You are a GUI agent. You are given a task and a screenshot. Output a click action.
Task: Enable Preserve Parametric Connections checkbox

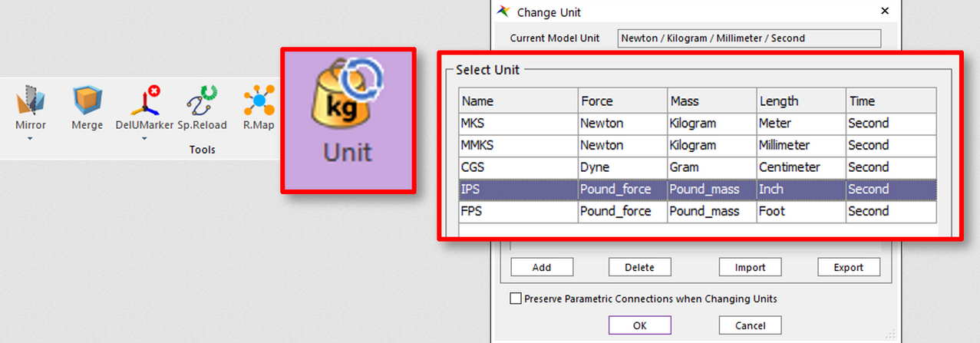point(516,298)
